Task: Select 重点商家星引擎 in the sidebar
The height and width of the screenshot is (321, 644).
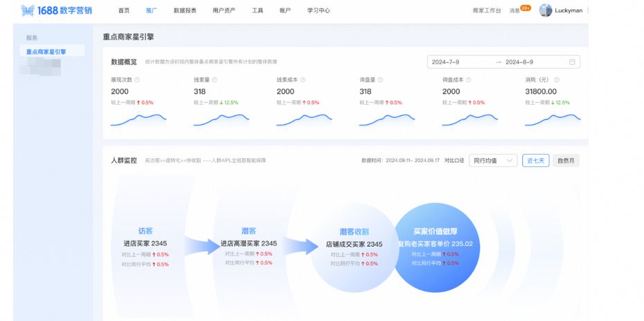Action: click(52, 52)
